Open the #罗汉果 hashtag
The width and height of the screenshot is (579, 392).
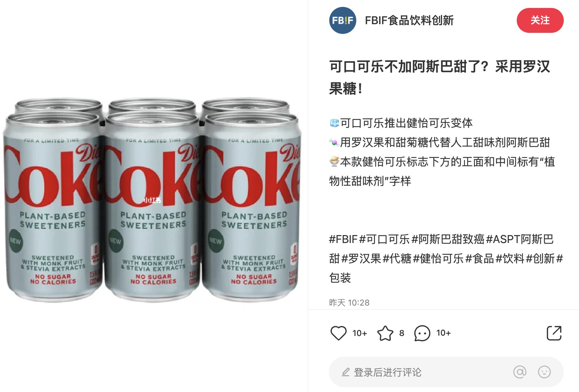[x=361, y=258]
